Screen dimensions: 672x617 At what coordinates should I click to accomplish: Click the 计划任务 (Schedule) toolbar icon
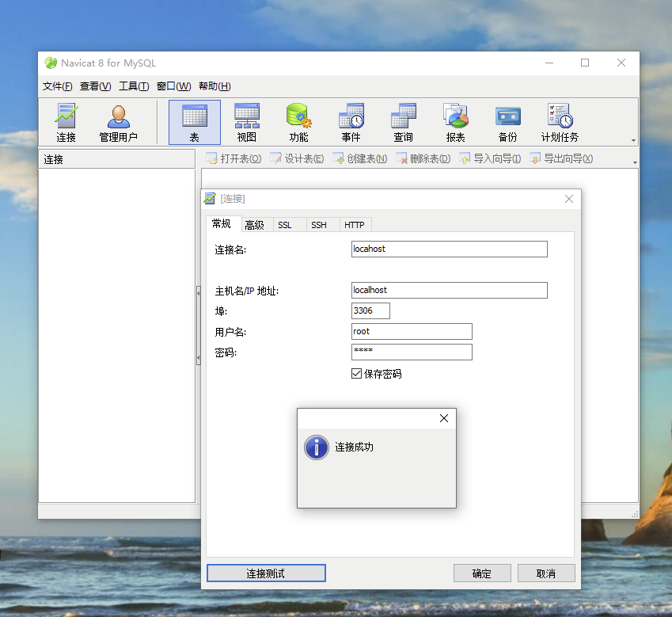pos(560,123)
